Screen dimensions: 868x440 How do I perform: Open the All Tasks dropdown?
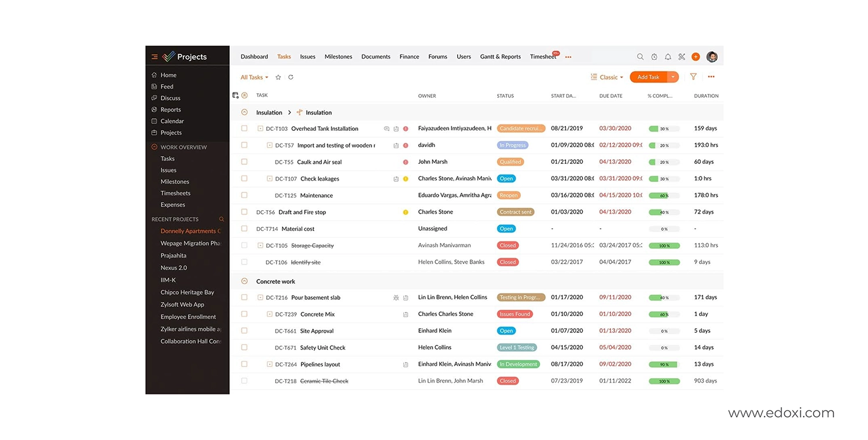(x=253, y=76)
